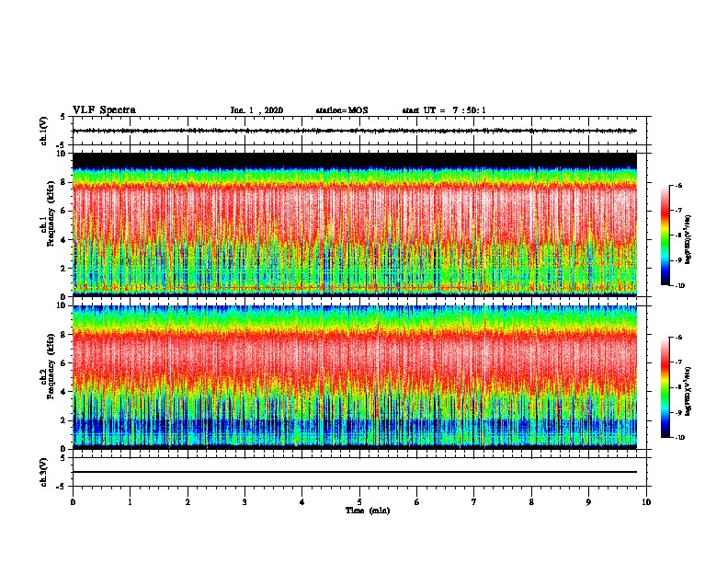Click the "ch.1(V)" axis label
This screenshot has width=728, height=563.
coord(44,131)
